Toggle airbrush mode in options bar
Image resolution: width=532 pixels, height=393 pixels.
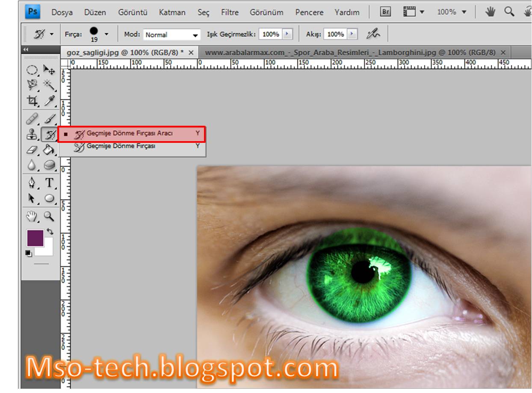[372, 34]
